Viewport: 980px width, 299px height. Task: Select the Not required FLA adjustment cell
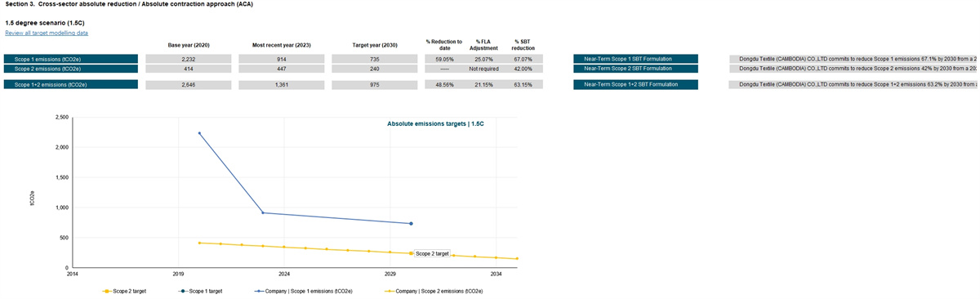[x=483, y=69]
